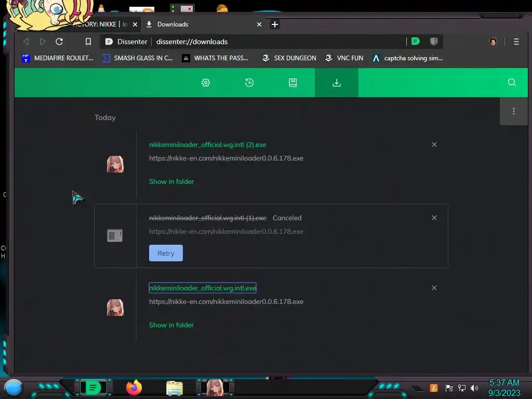Click the thumbnail of the bottom download entry
Screen dimensions: 532x399
tap(115, 308)
